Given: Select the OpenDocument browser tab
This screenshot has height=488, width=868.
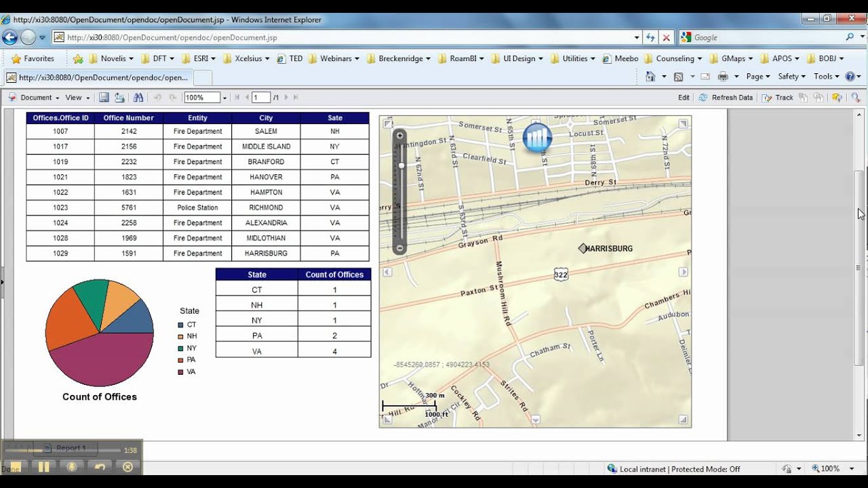Looking at the screenshot, I should [x=98, y=77].
